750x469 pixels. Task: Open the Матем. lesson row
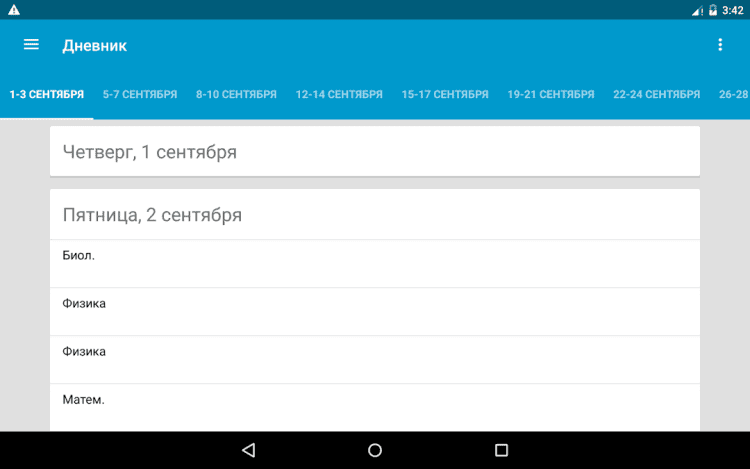point(375,407)
